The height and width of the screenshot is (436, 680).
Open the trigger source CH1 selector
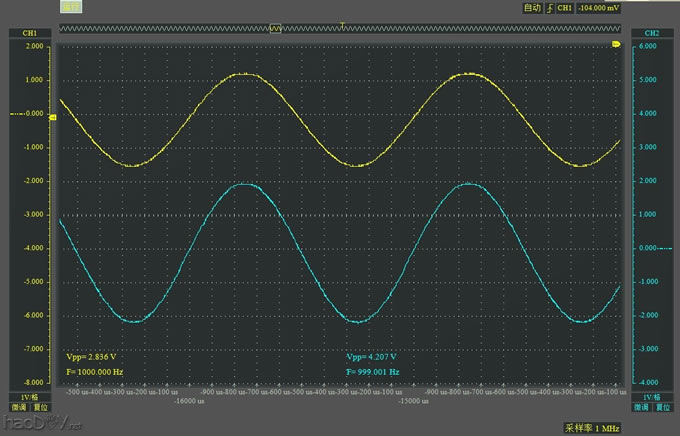[564, 8]
